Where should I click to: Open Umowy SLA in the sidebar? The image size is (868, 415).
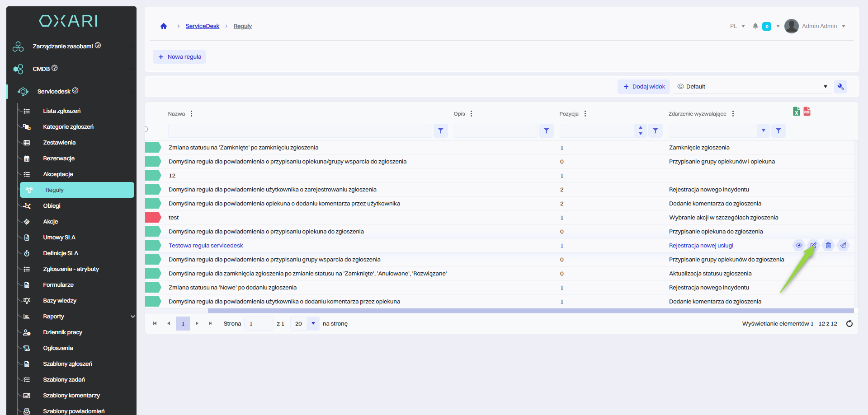tap(59, 238)
